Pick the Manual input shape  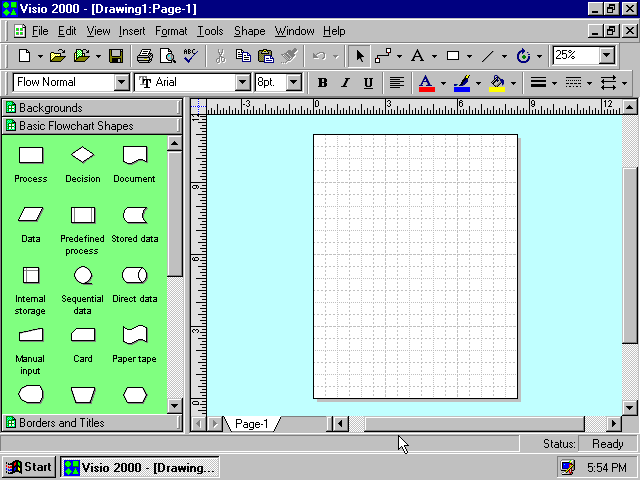click(x=31, y=335)
